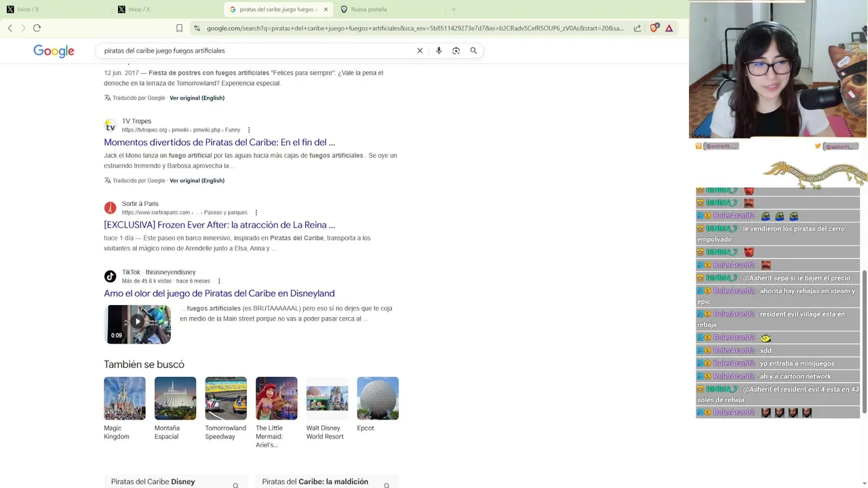Open Tomorrowland Speedway related search
The width and height of the screenshot is (868, 488).
click(226, 408)
